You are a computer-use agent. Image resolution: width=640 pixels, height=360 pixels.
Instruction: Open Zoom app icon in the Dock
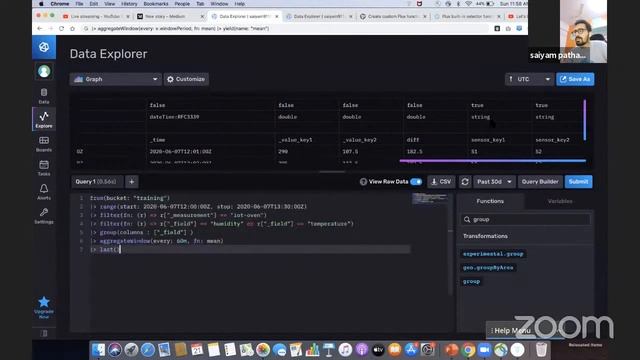[484, 350]
